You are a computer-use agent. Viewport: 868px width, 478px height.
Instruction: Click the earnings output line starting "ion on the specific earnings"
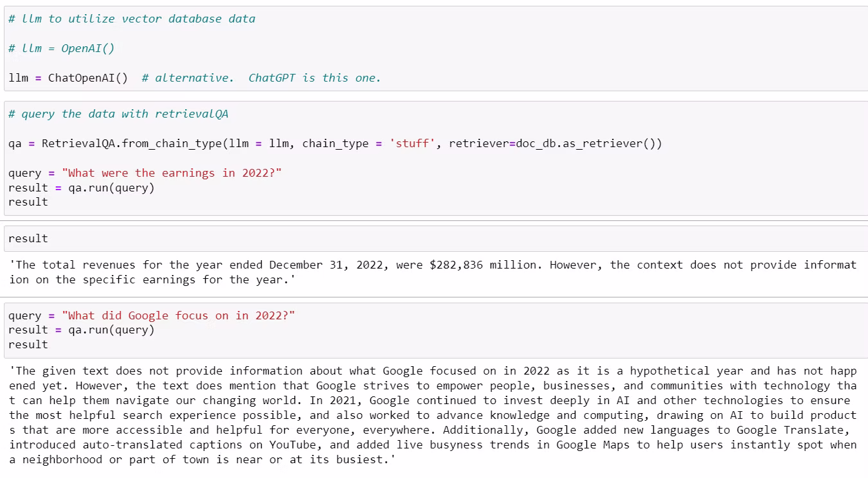(148, 279)
